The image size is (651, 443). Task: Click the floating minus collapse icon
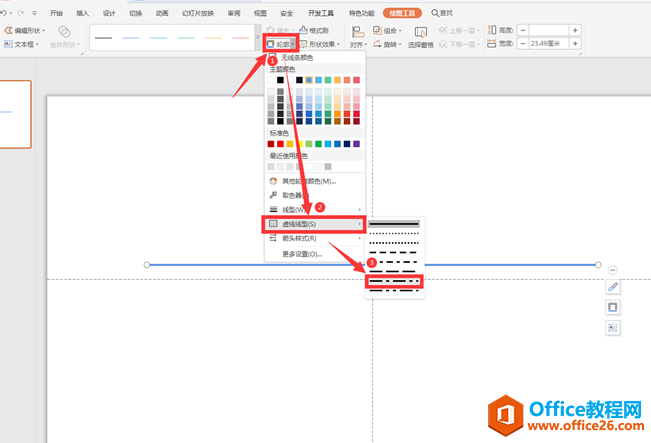612,270
